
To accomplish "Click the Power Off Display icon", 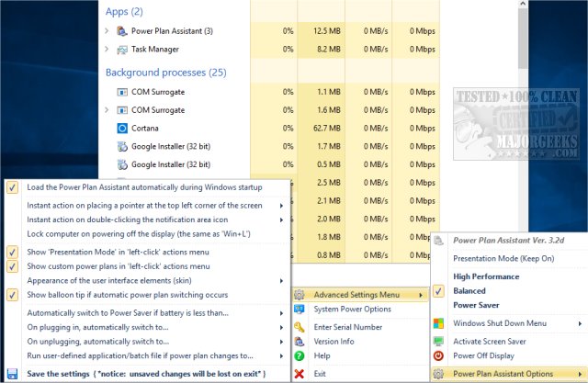I will (438, 355).
